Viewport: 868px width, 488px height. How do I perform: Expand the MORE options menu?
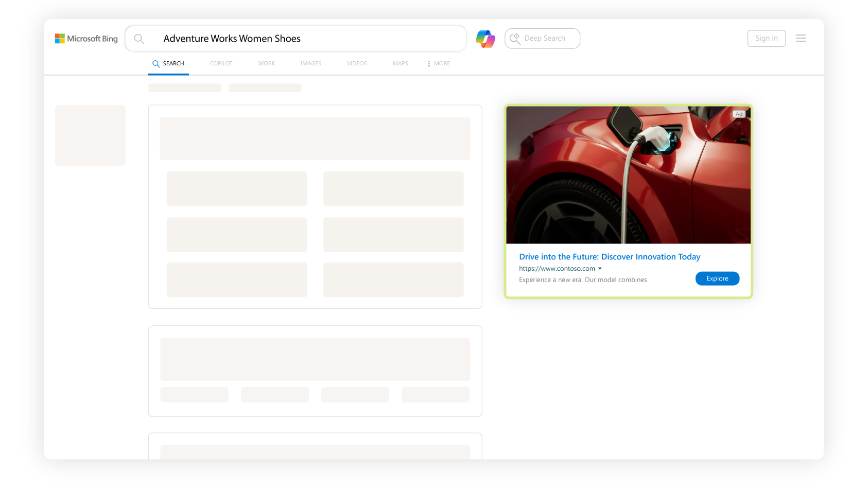(439, 63)
